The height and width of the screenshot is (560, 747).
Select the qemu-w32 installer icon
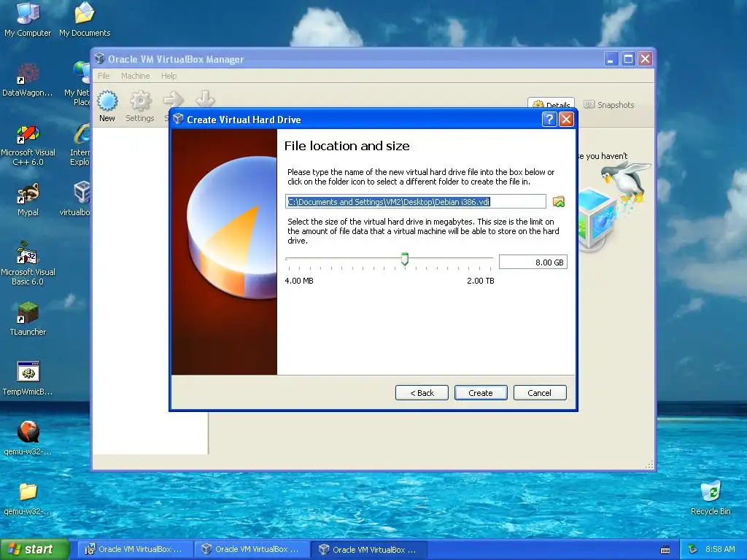point(28,438)
